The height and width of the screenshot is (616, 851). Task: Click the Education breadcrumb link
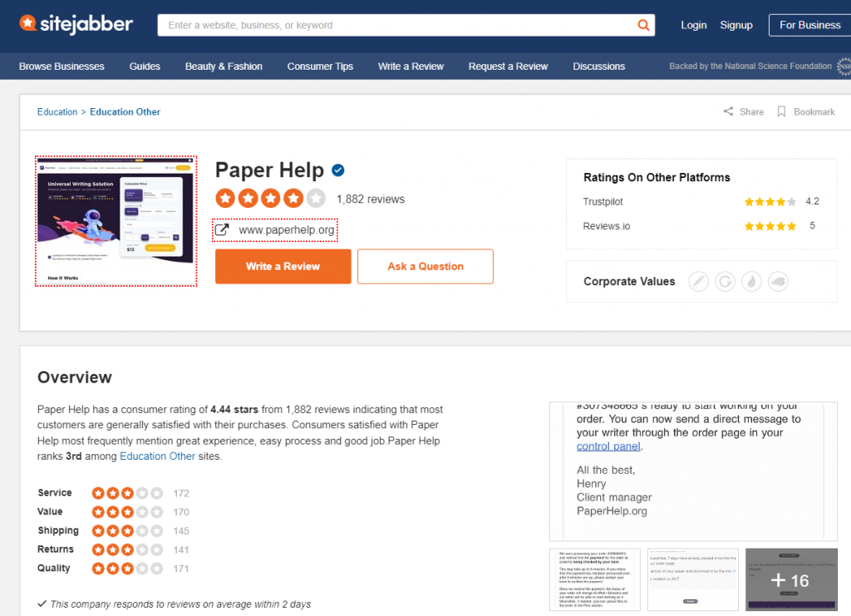click(x=57, y=111)
